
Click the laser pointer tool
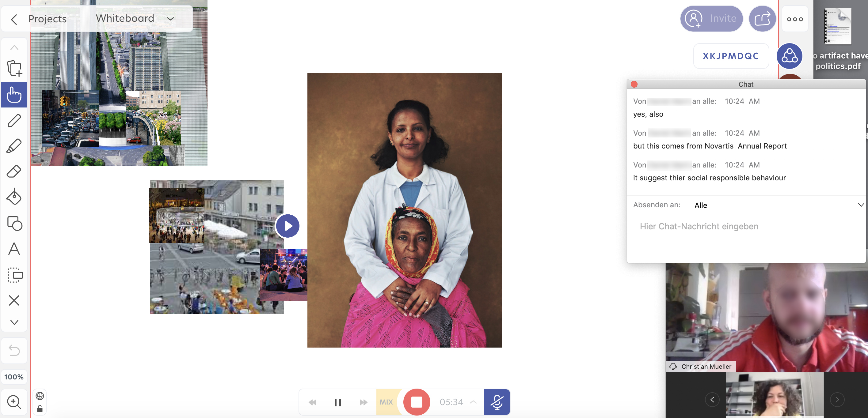coord(14,197)
